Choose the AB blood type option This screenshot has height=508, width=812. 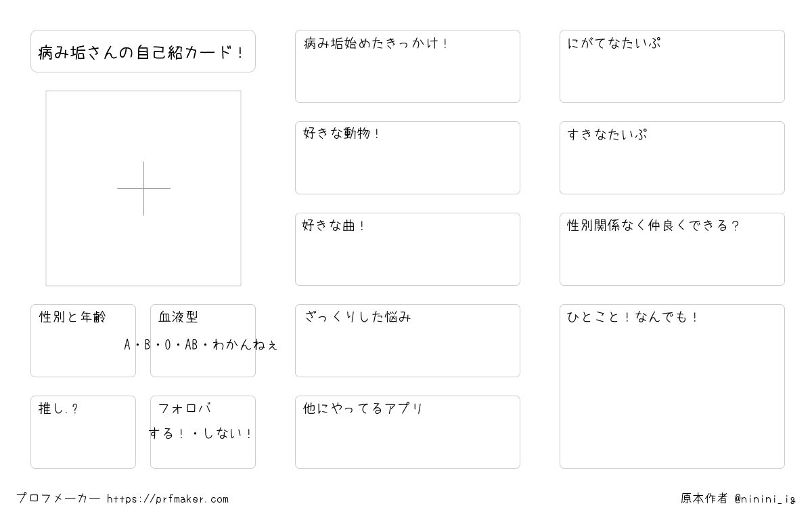[191, 345]
